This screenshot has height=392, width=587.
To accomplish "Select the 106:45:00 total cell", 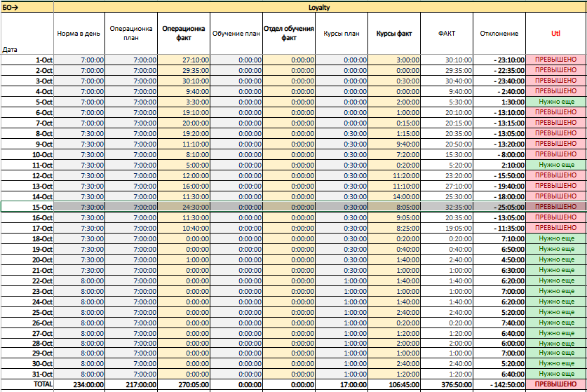I will (x=394, y=384).
